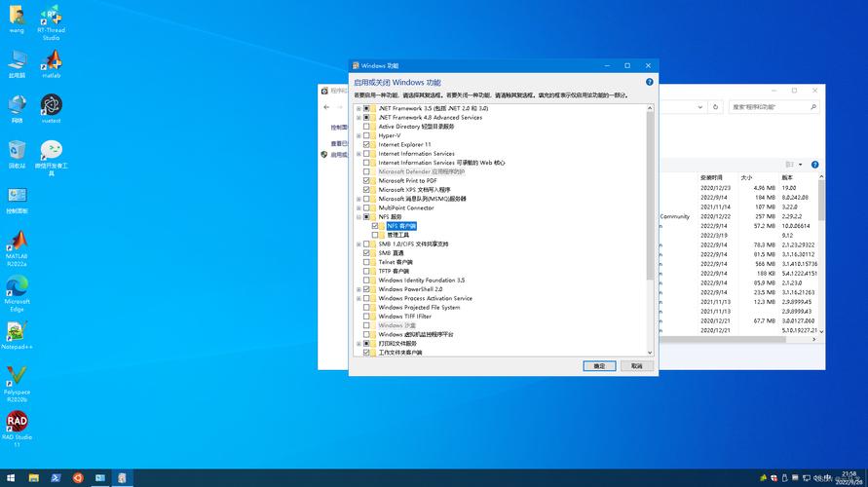Click the Back arrow in the Programs window
Image resolution: width=868 pixels, height=487 pixels.
326,107
